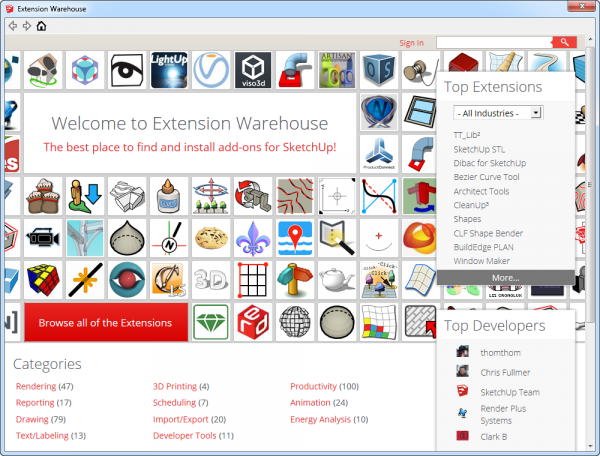600x456 pixels.
Task: Open the Bezier curve extension tile
Action: tap(379, 196)
